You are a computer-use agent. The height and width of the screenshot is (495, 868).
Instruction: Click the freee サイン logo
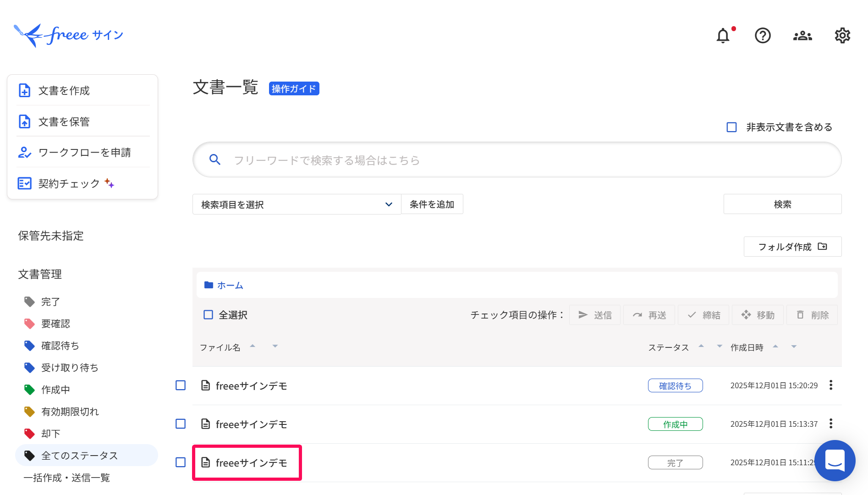click(x=68, y=35)
